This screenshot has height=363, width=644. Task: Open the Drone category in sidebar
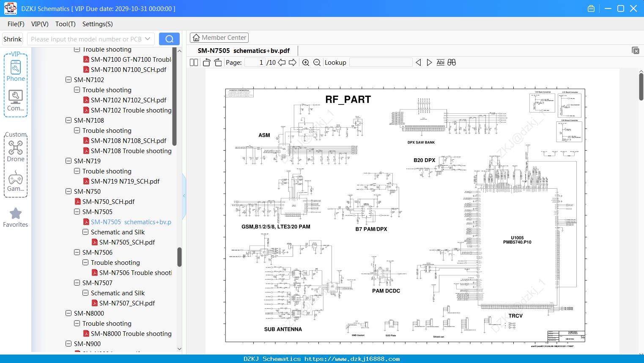pos(16,151)
